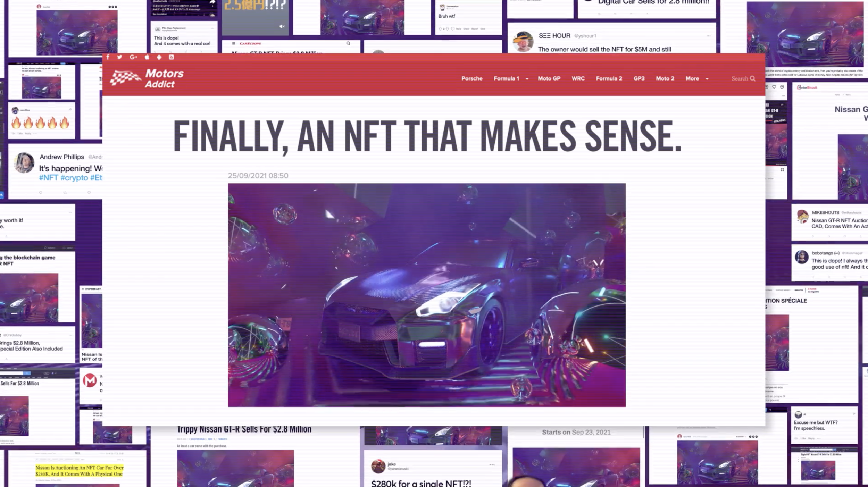868x487 pixels.
Task: Click the Apple app icon
Action: tap(147, 57)
